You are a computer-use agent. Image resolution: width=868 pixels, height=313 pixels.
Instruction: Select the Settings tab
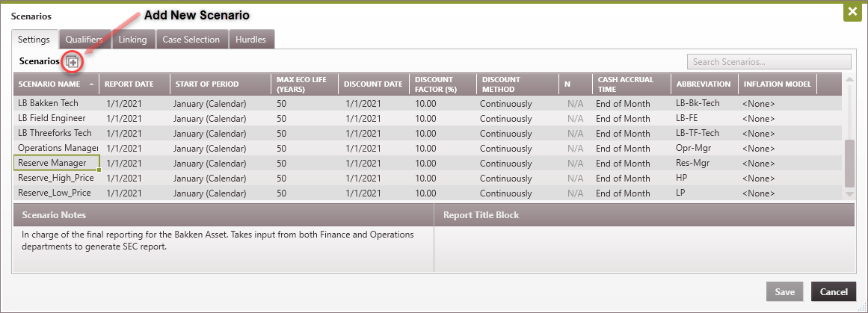(x=34, y=40)
